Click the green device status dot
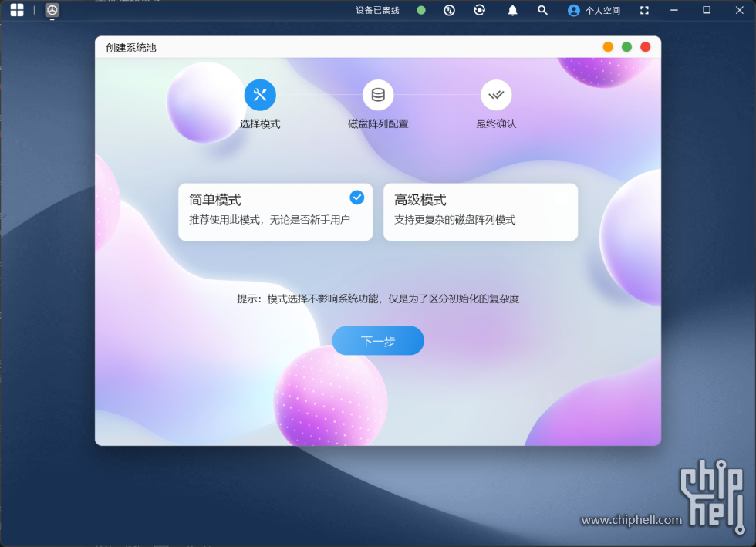 click(x=421, y=10)
